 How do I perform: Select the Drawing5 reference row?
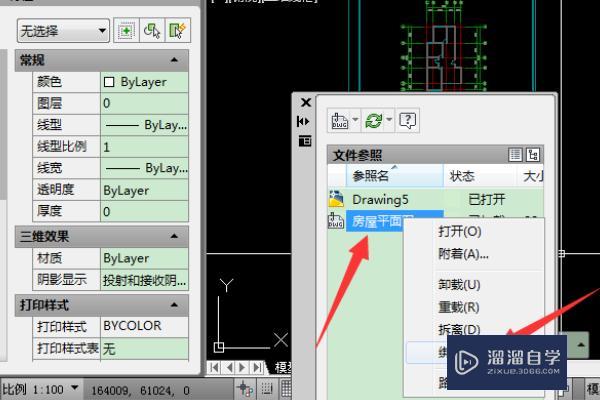[435, 199]
